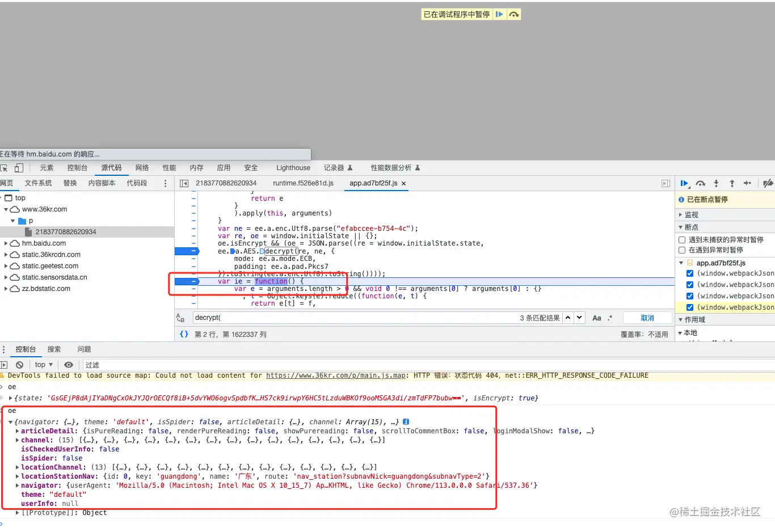This screenshot has height=532, width=775.
Task: Toggle the console sidebar icon
Action: 3,365
